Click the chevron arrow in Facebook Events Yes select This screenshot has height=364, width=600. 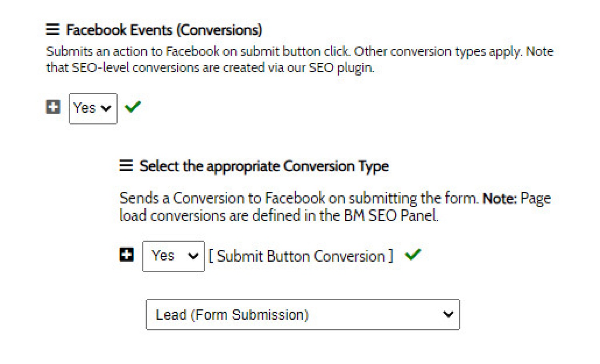pos(106,108)
